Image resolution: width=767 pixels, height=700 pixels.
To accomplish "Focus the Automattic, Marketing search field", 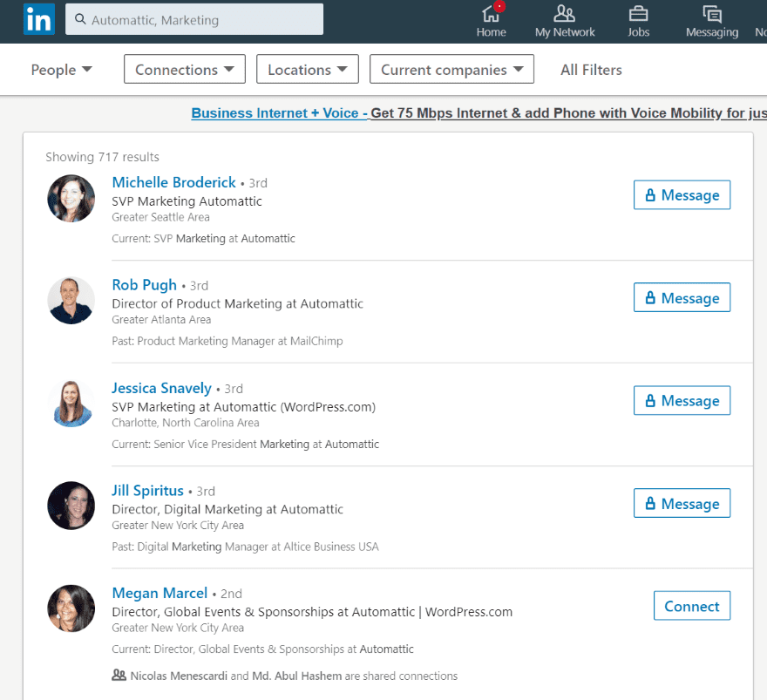I will (x=194, y=19).
